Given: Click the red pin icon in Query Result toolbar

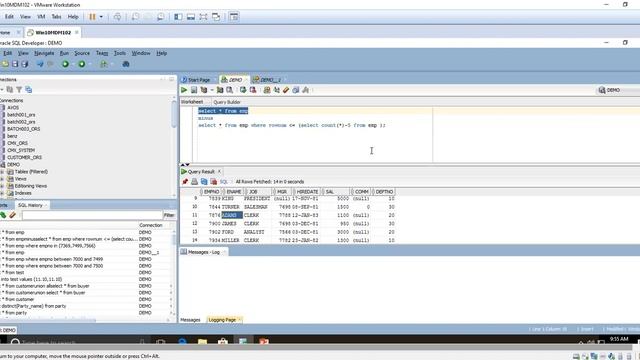Looking at the screenshot, I should click(185, 182).
